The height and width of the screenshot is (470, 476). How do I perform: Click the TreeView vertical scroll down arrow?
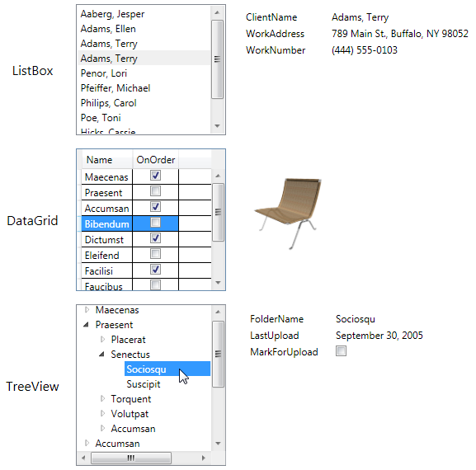tap(218, 444)
